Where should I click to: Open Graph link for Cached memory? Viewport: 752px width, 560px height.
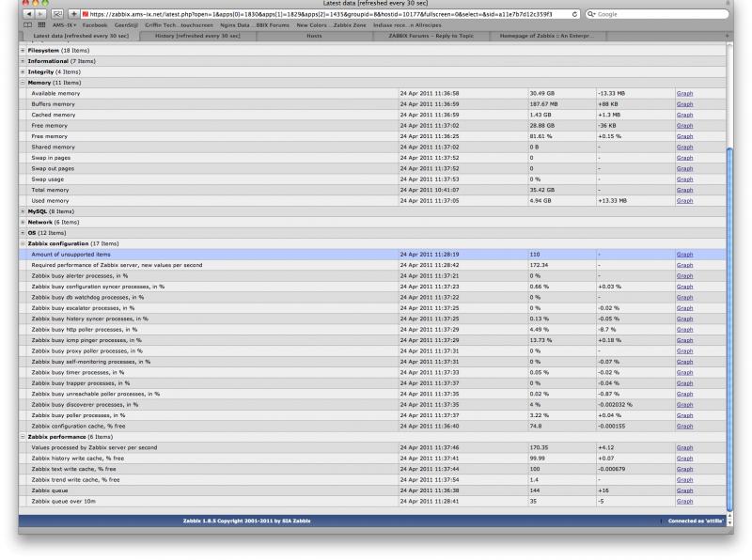click(x=684, y=115)
